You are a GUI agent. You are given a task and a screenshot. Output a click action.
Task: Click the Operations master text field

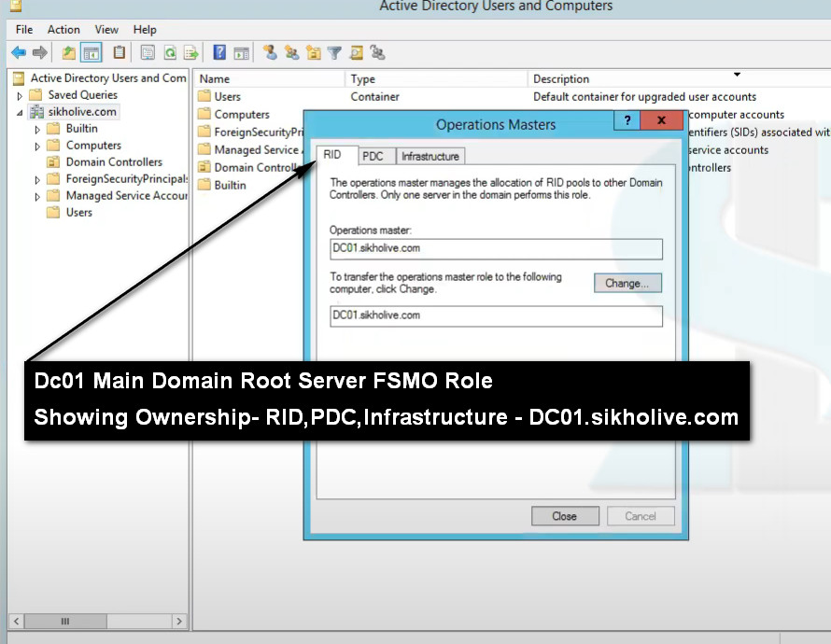[496, 249]
